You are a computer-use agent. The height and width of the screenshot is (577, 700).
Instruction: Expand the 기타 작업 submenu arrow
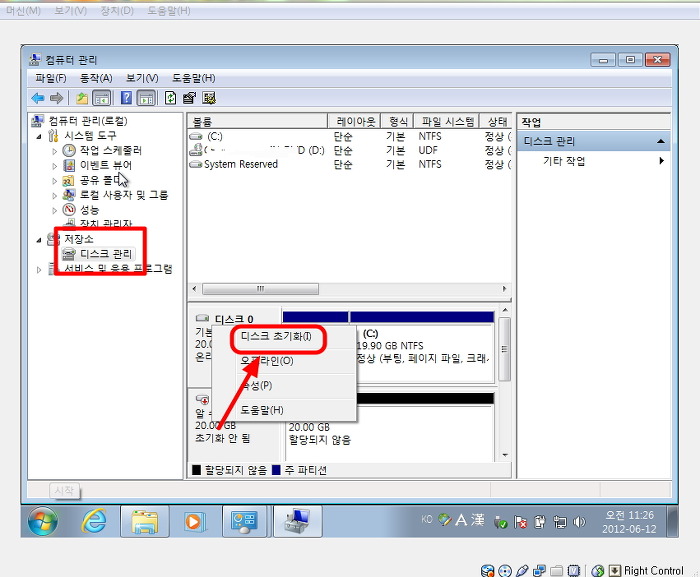click(661, 161)
